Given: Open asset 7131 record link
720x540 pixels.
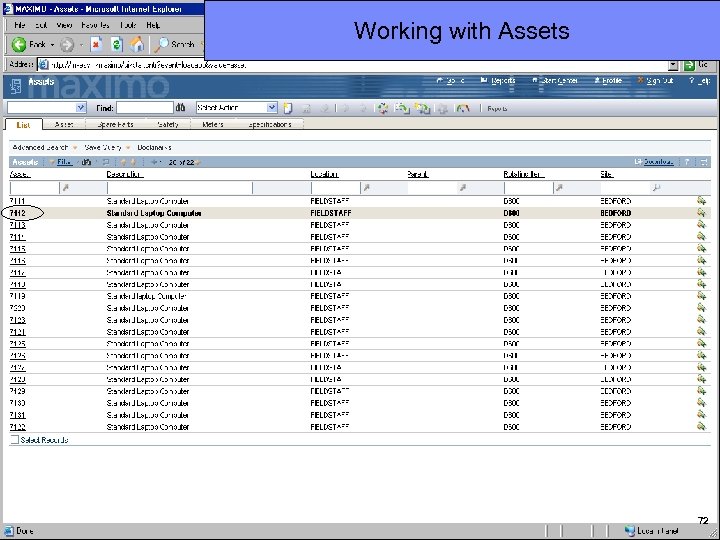Looking at the screenshot, I should click(17, 415).
